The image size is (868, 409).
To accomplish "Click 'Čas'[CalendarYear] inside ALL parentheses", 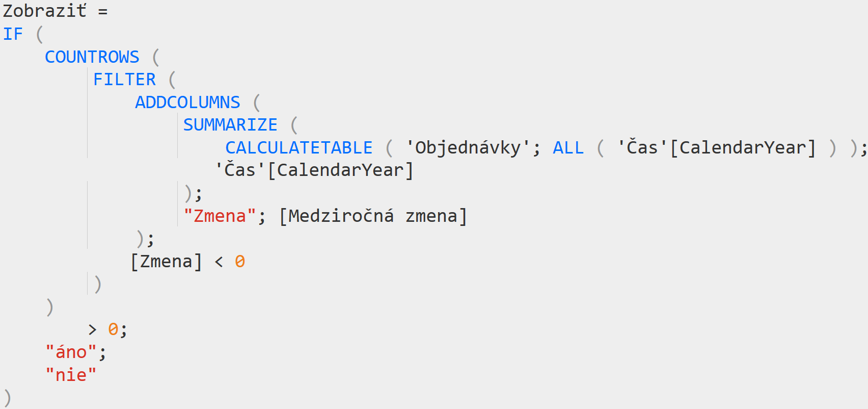I will (717, 147).
